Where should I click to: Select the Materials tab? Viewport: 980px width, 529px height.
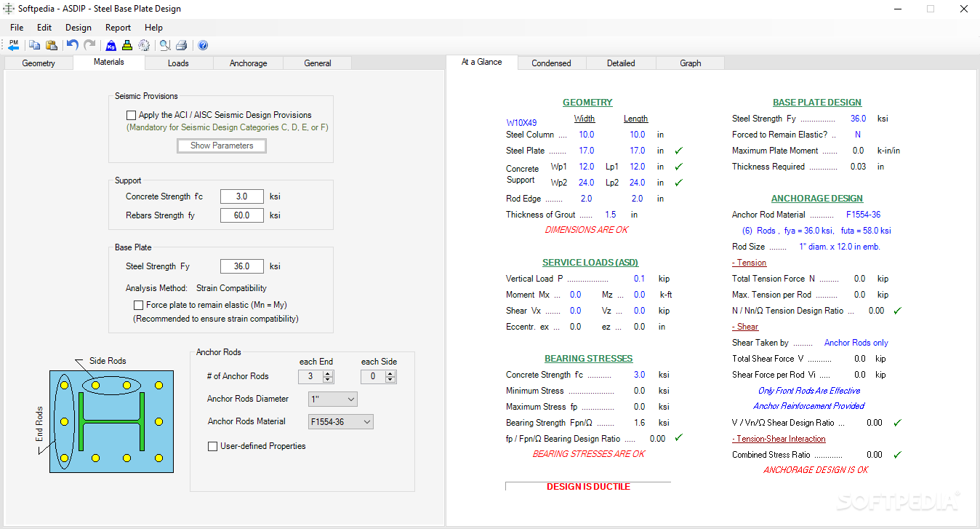109,62
